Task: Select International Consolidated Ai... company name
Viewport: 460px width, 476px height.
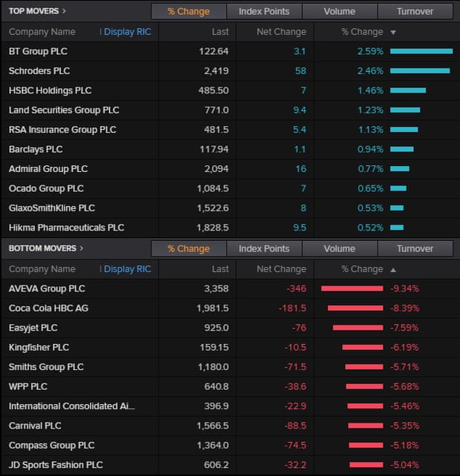Action: (x=72, y=406)
